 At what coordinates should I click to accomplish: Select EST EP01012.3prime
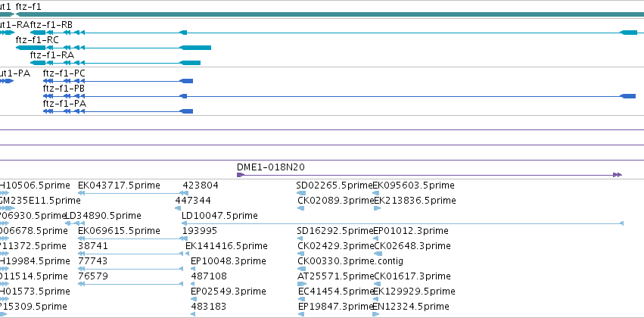pos(411,231)
